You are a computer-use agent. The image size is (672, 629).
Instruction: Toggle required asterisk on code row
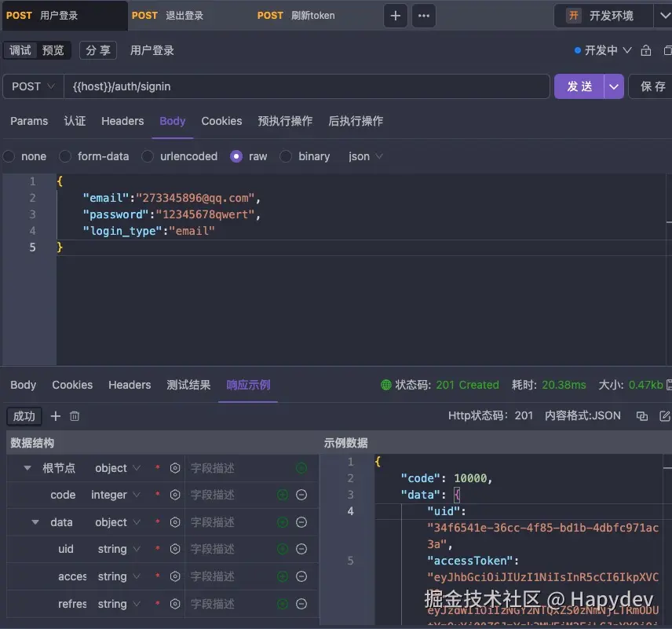click(158, 494)
